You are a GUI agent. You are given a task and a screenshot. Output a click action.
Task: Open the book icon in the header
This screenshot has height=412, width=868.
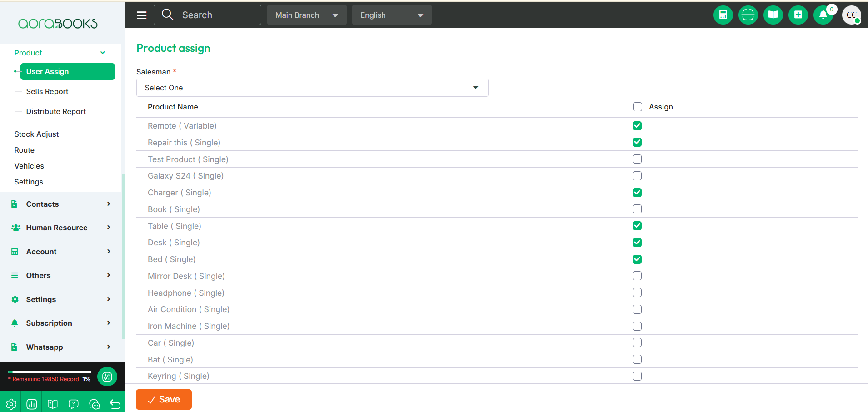click(x=773, y=15)
